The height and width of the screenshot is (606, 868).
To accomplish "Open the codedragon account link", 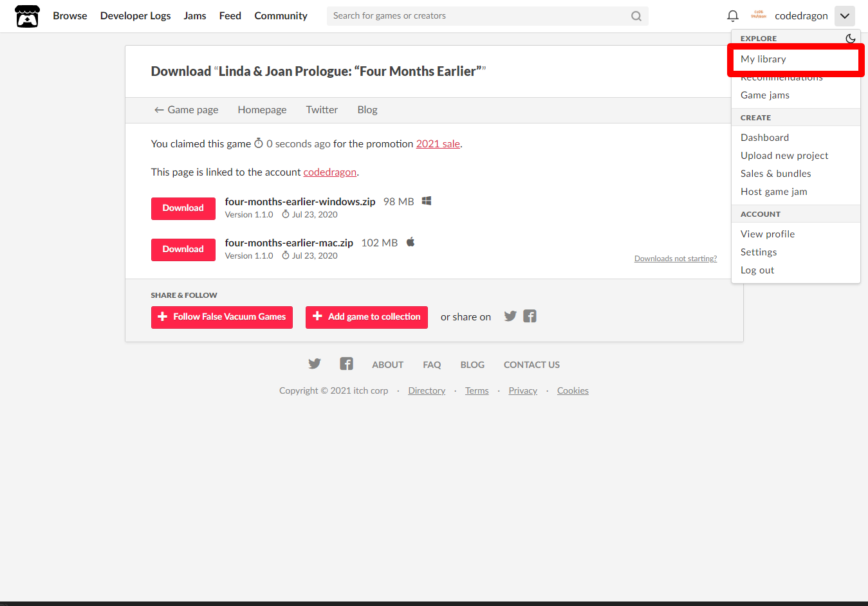I will pyautogui.click(x=329, y=172).
